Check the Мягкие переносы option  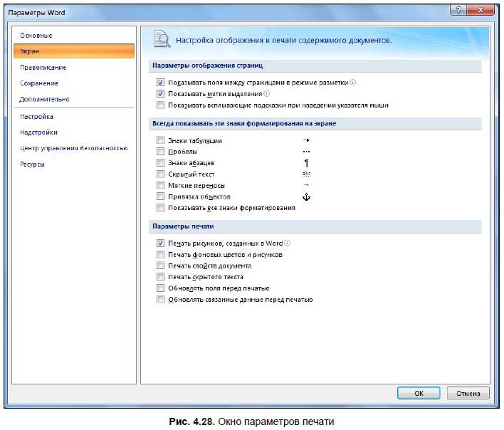point(160,185)
